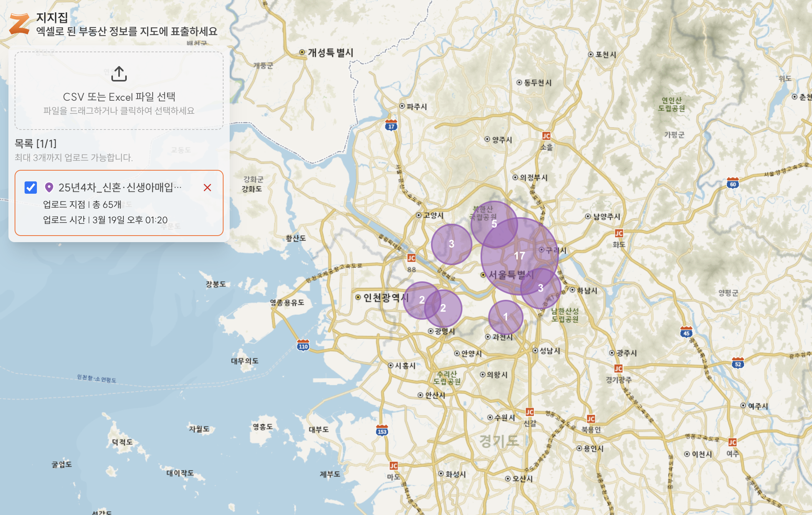Click the 지지집 title text
Image resolution: width=812 pixels, height=515 pixels.
(52, 17)
